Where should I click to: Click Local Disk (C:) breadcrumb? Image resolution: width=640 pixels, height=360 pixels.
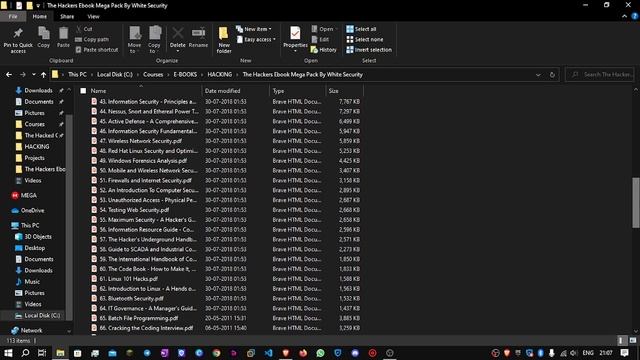pos(115,75)
